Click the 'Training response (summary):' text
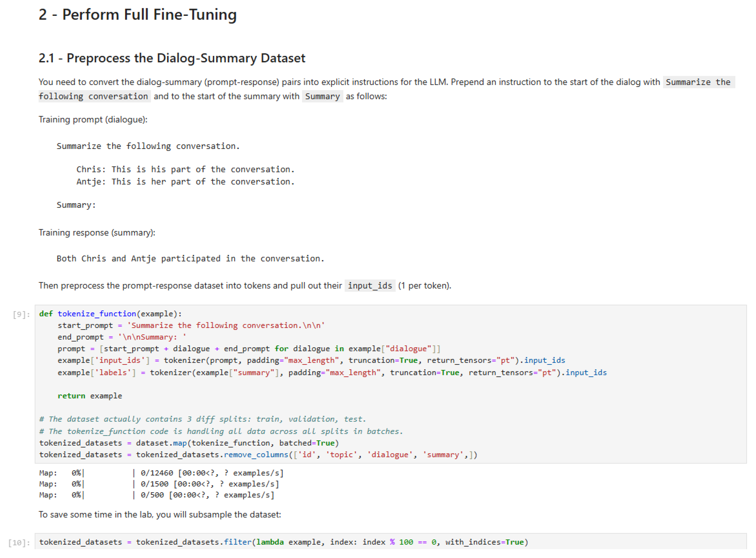 point(97,233)
